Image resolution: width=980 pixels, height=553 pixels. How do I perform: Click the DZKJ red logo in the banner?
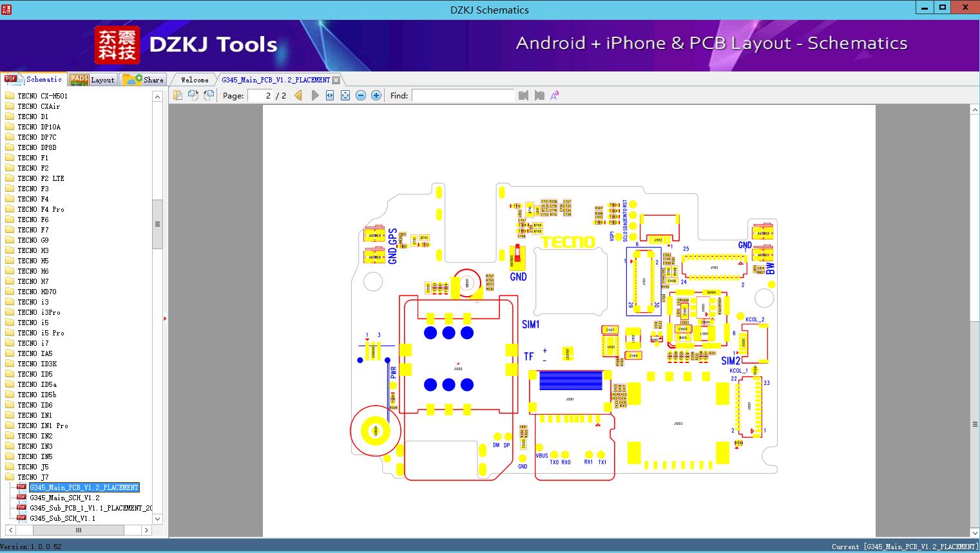click(117, 45)
